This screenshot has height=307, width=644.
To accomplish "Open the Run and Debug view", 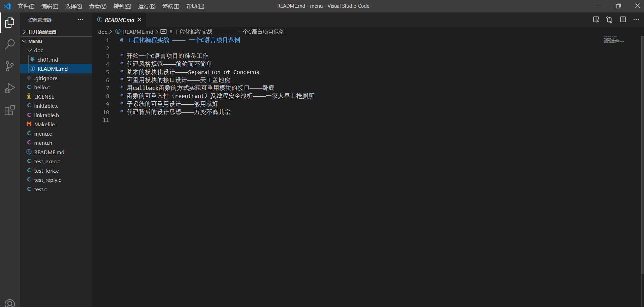I will pos(10,88).
